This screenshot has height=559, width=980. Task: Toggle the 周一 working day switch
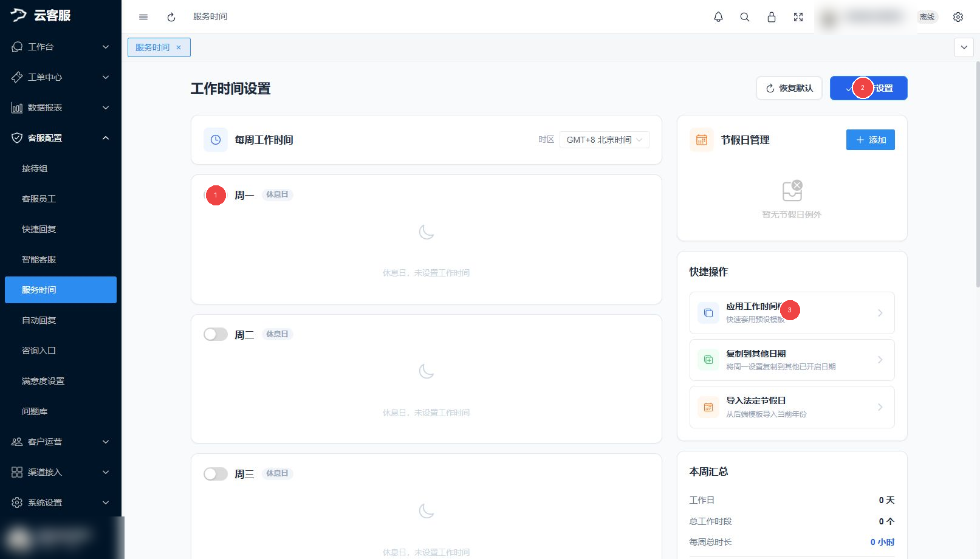[x=216, y=195]
